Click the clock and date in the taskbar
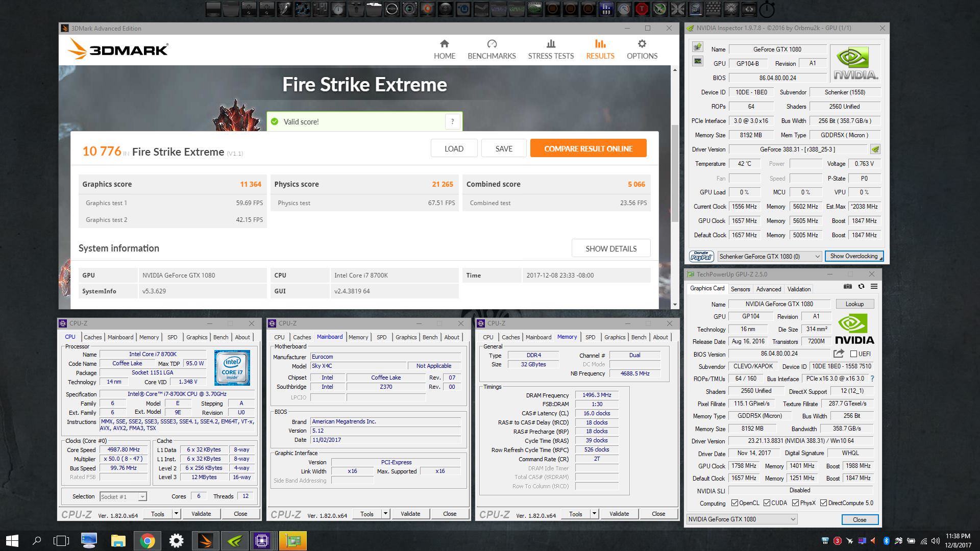This screenshot has height=551, width=980. tap(958, 541)
